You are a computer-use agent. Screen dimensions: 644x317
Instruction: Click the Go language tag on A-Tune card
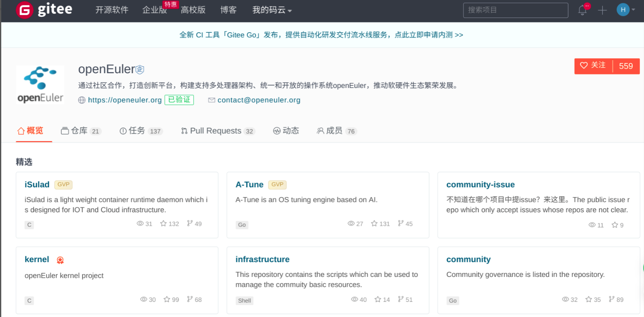coord(242,225)
